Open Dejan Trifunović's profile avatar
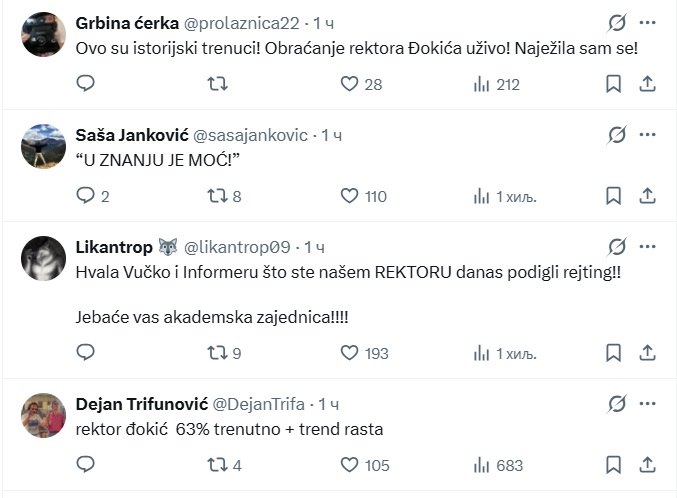This screenshot has width=677, height=498. [x=44, y=415]
